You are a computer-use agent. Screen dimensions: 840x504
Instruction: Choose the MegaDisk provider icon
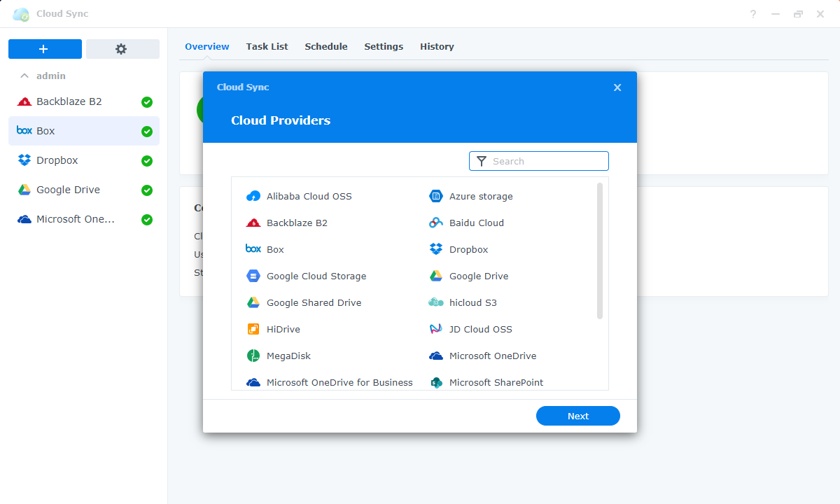coord(253,356)
